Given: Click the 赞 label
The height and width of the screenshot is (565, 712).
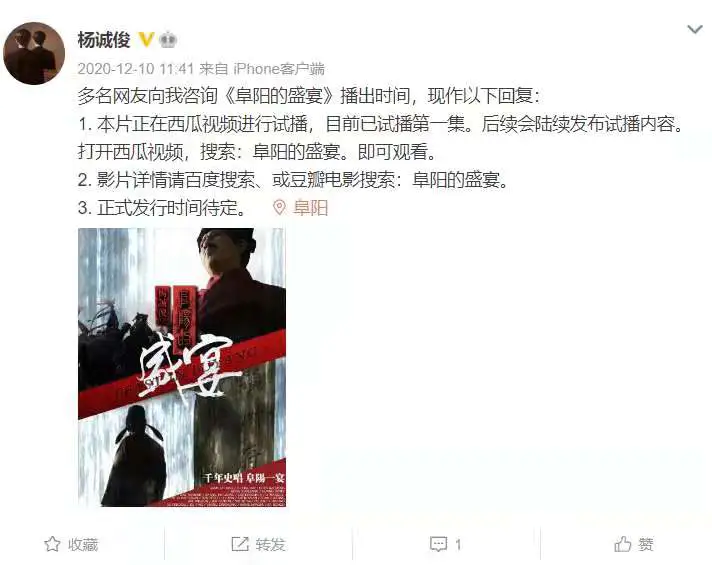Looking at the screenshot, I should click(x=646, y=544).
